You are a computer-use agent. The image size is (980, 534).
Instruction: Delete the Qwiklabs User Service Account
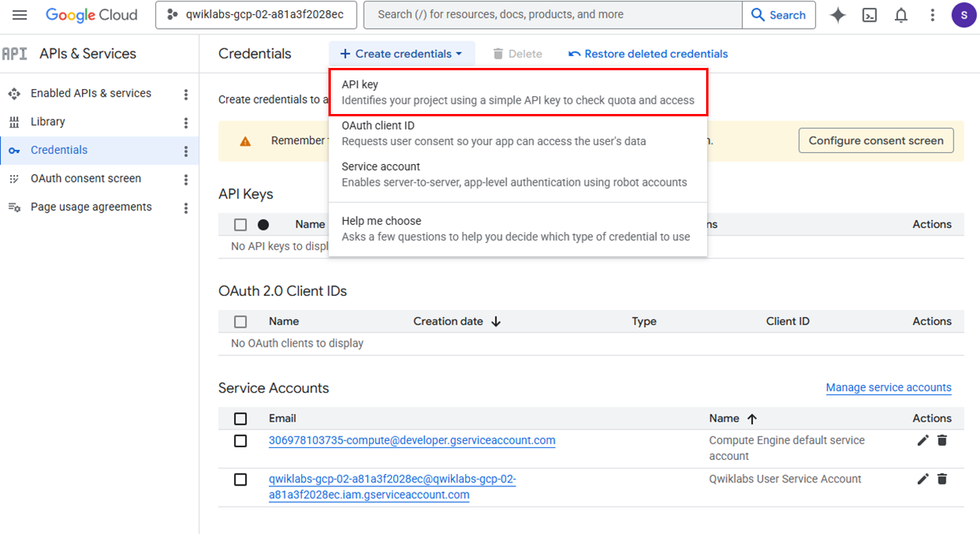pyautogui.click(x=942, y=479)
